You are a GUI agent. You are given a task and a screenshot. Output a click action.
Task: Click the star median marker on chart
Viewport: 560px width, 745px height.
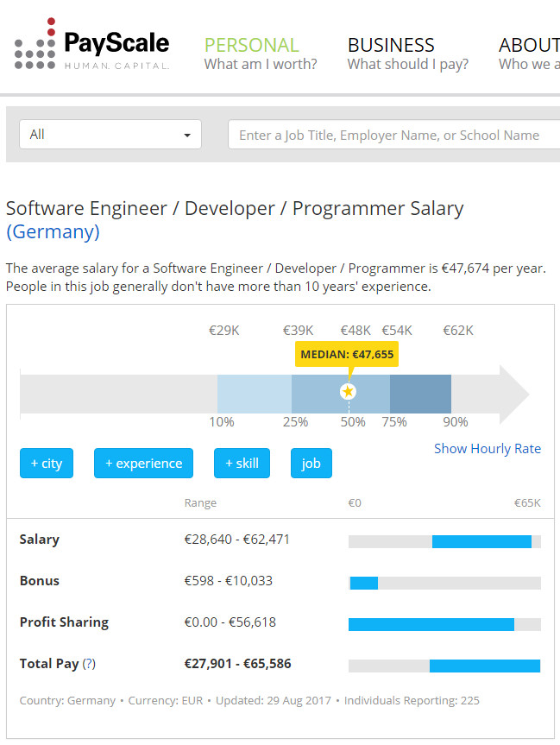[348, 392]
